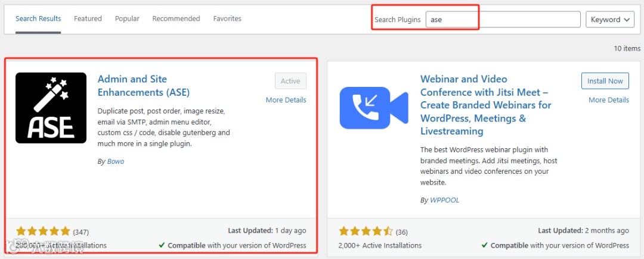Select "Last Updated: 2 months ago" text
Viewport: 644px width, 259px height.
pyautogui.click(x=583, y=231)
